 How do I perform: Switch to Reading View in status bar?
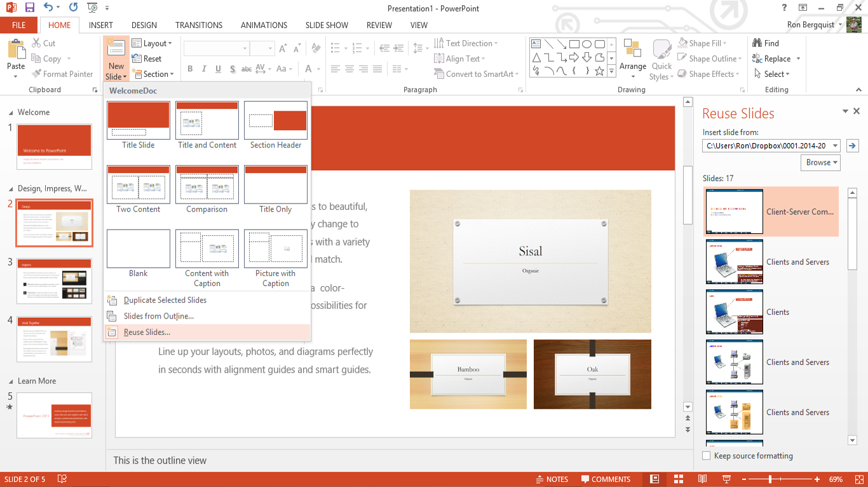pos(703,479)
